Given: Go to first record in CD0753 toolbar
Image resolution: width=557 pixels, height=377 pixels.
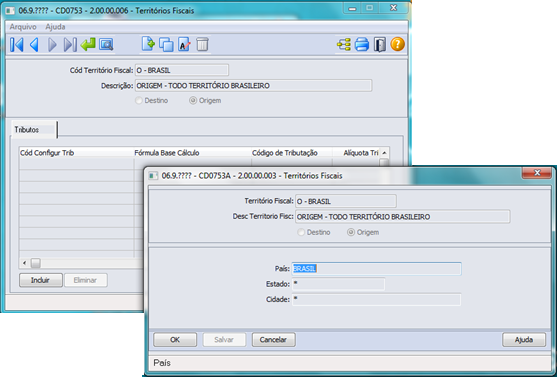Looking at the screenshot, I should click(x=17, y=45).
